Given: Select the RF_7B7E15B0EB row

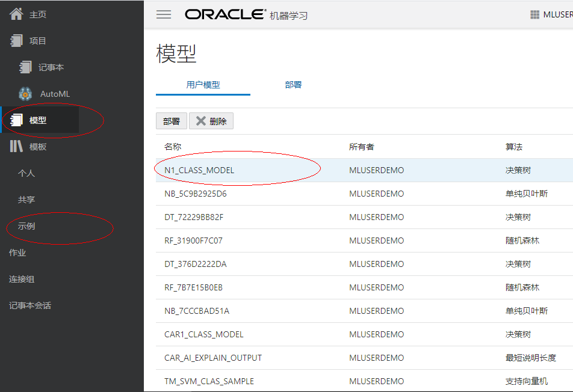Looking at the screenshot, I should 364,287.
